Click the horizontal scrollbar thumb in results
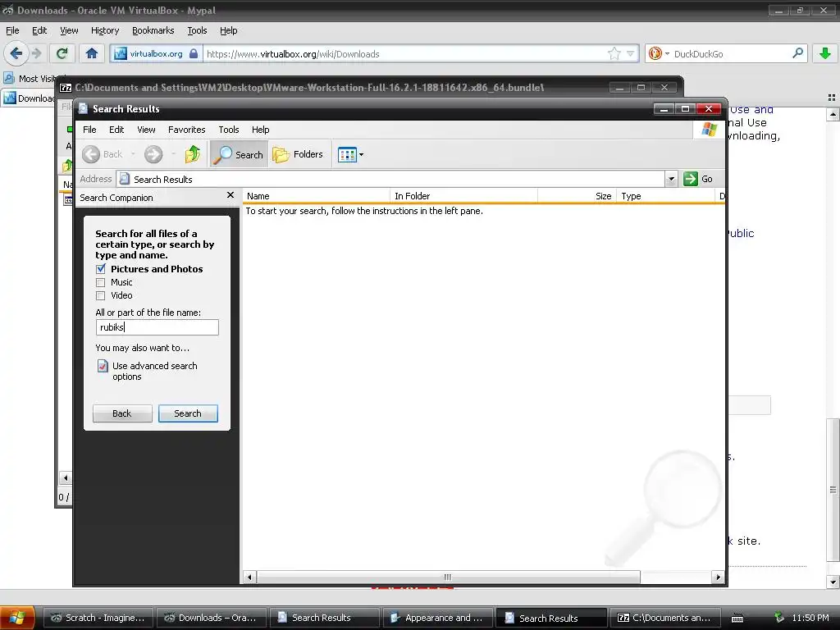Screen dimensions: 840x630 448,577
